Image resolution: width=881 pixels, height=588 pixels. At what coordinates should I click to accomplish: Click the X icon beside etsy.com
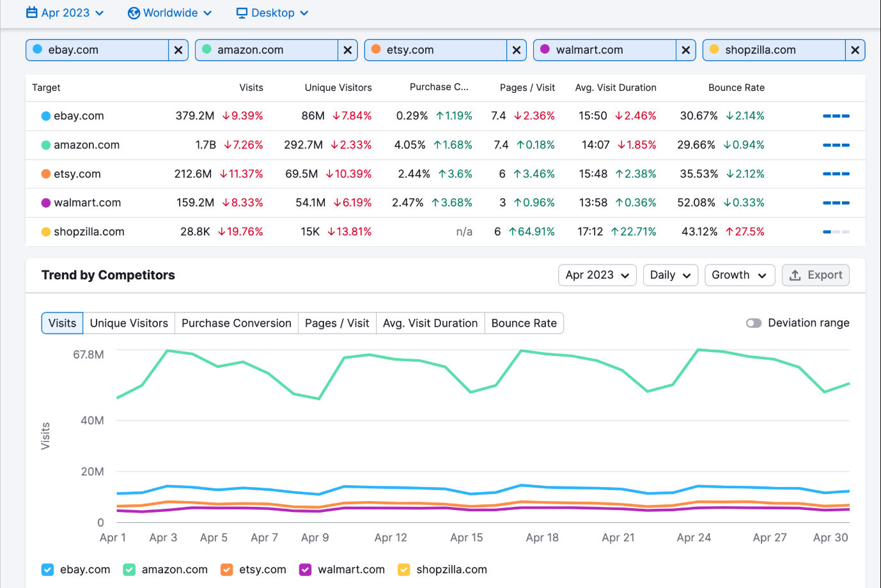(517, 50)
